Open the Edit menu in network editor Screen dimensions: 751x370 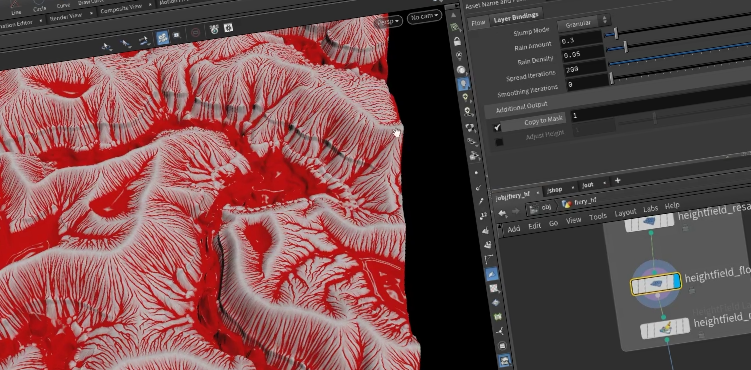[x=535, y=226]
